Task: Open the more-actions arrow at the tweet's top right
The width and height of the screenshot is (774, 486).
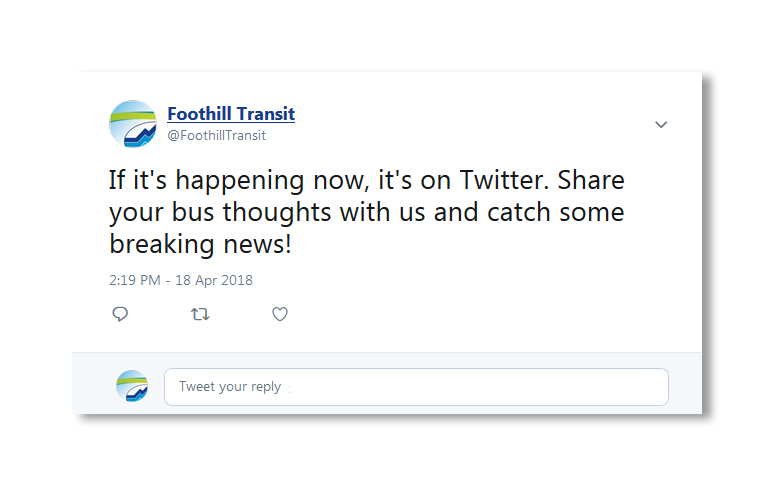Action: (661, 125)
